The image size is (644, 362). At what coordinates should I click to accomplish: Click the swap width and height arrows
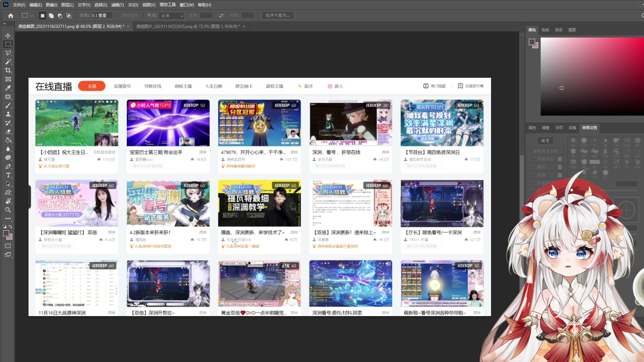[x=221, y=15]
